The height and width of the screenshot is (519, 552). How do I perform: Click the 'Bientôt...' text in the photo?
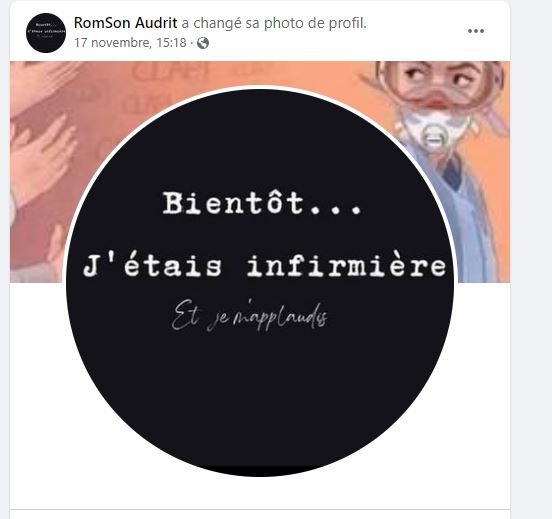click(x=262, y=202)
